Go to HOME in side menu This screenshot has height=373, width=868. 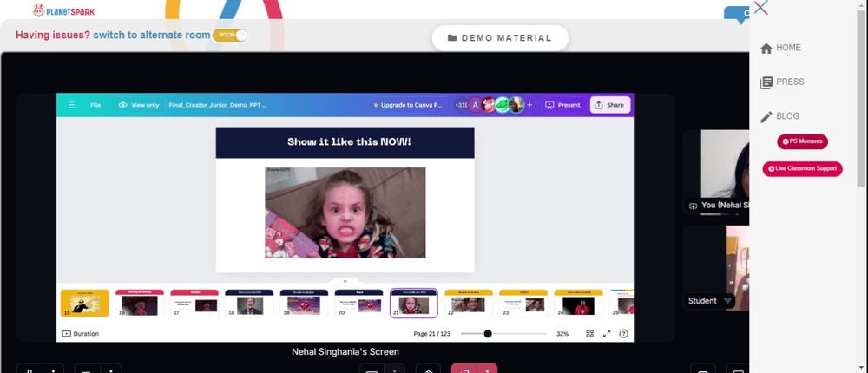pos(780,49)
